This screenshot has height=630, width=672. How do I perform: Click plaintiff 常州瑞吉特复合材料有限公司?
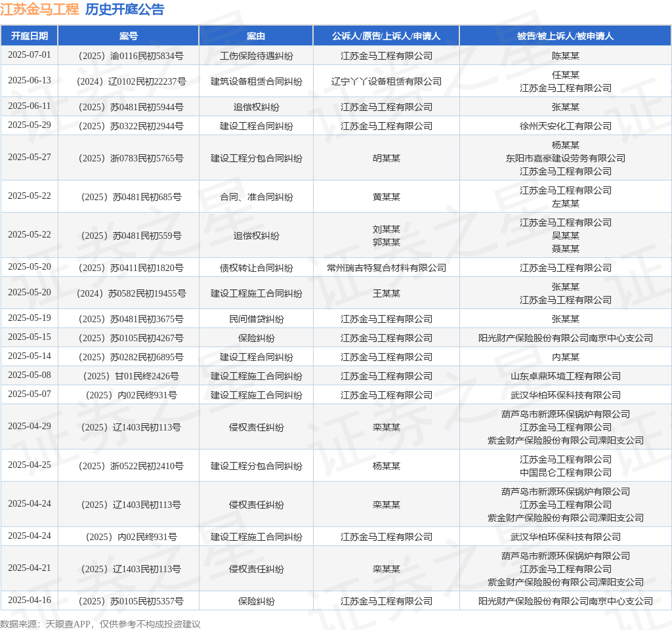click(386, 268)
